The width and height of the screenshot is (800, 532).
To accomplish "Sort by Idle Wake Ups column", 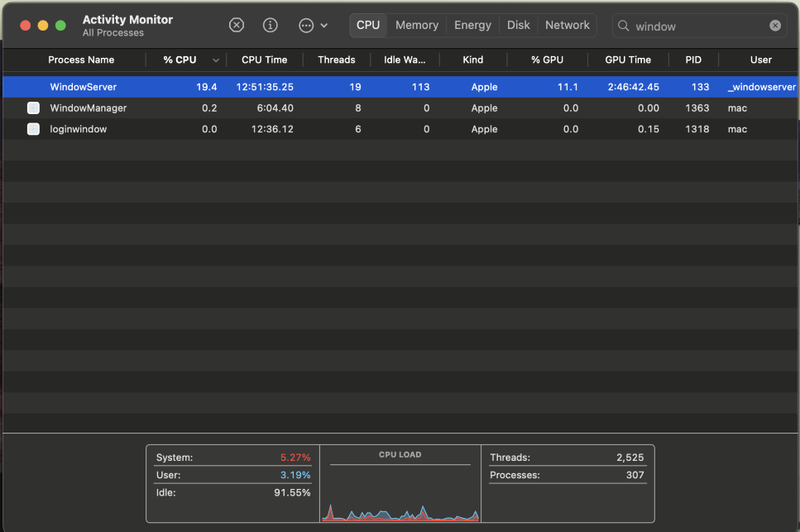I will coord(405,60).
